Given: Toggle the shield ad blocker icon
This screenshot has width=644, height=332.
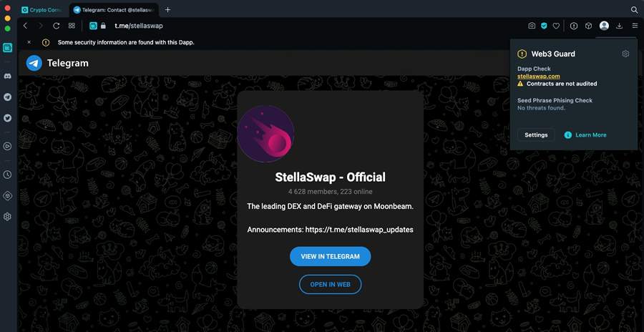Looking at the screenshot, I should [544, 26].
